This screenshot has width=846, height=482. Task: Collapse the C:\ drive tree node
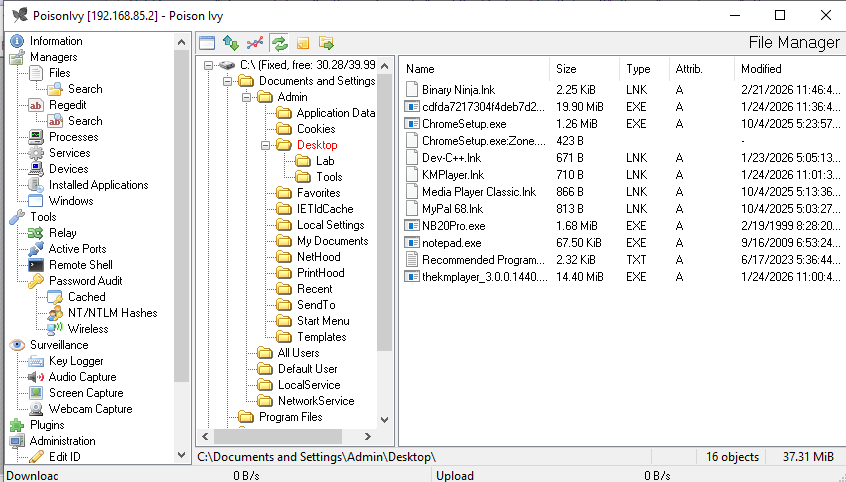coord(208,65)
